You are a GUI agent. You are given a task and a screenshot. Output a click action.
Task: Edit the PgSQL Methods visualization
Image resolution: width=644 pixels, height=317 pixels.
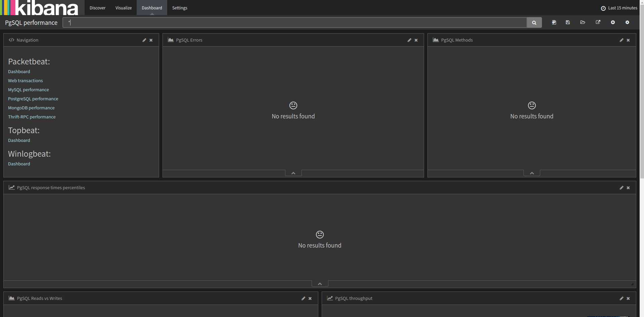pyautogui.click(x=622, y=40)
